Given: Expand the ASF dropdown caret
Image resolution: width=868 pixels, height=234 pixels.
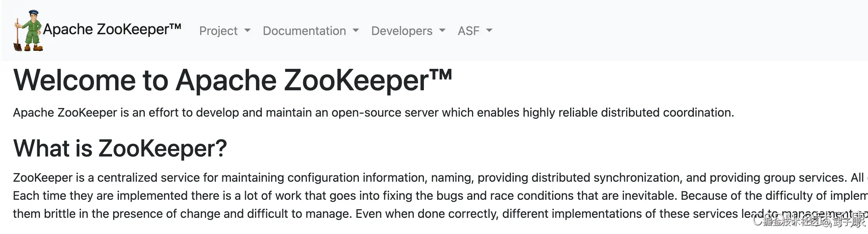Looking at the screenshot, I should (489, 30).
